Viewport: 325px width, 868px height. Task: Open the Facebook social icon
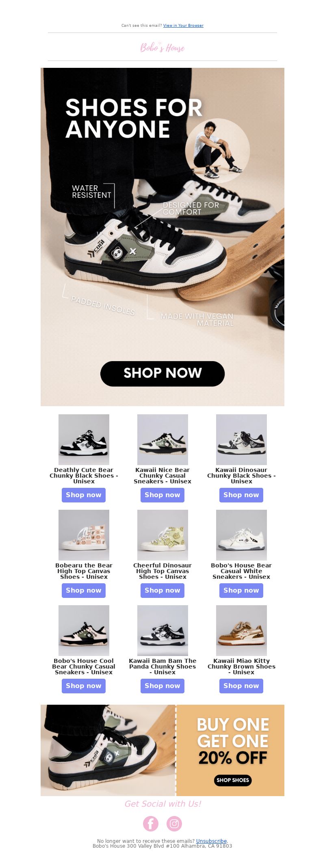coord(151,824)
